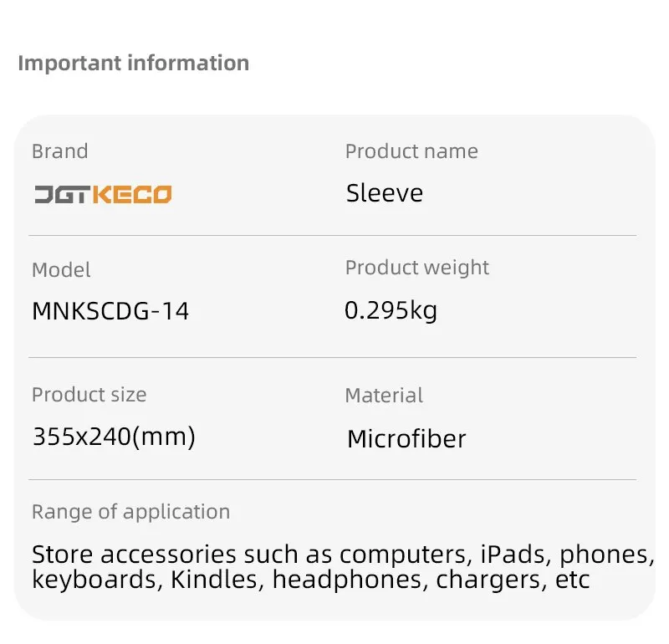This screenshot has width=669, height=644.
Task: Click the Product size label
Action: point(89,395)
